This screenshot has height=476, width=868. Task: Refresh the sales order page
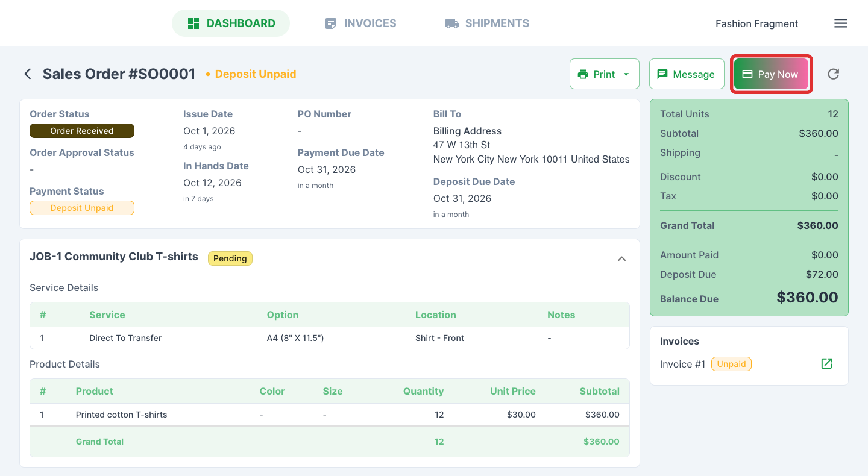click(833, 74)
